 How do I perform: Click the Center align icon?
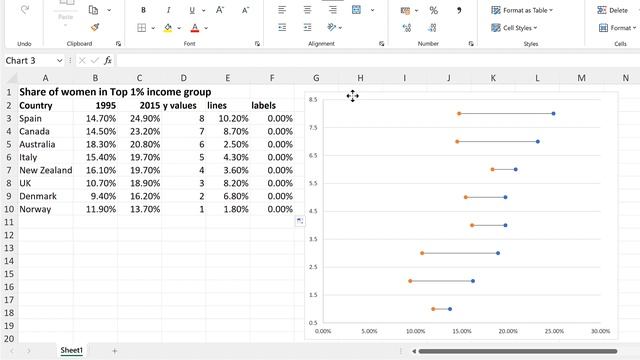tap(307, 10)
